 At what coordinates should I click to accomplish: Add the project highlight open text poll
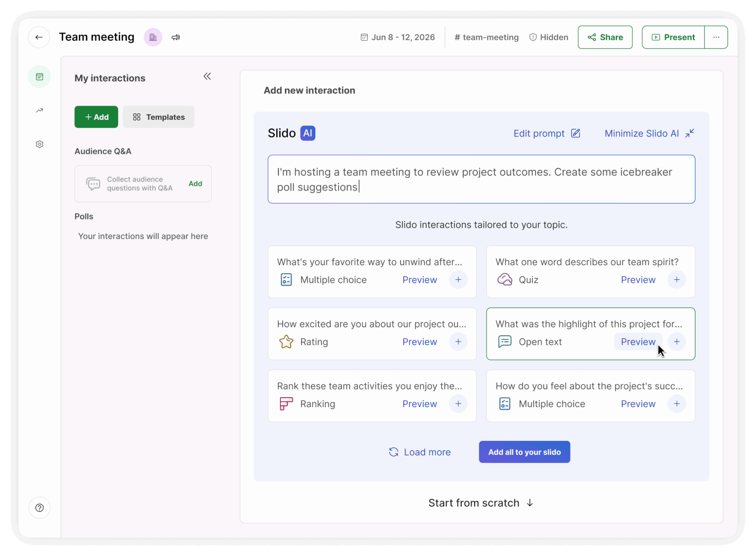click(677, 342)
